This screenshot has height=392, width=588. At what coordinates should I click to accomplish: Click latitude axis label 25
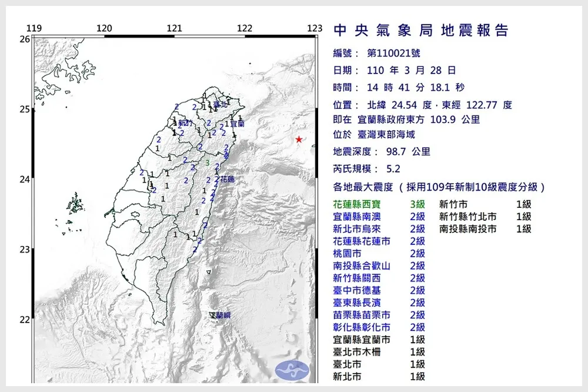click(25, 109)
